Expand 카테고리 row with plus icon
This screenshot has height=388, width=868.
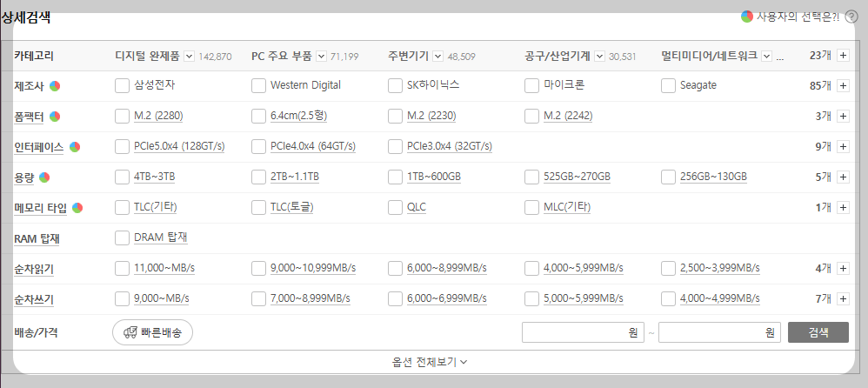(843, 56)
